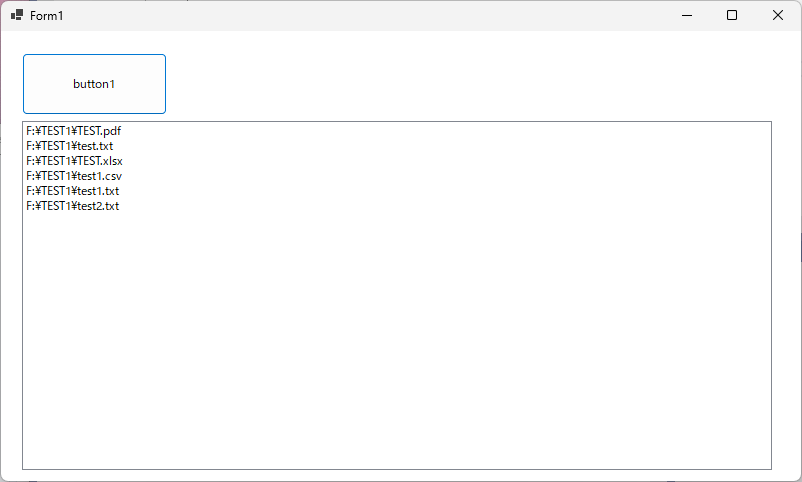Image resolution: width=802 pixels, height=482 pixels.
Task: Minimize the Form1 window
Action: pos(686,15)
